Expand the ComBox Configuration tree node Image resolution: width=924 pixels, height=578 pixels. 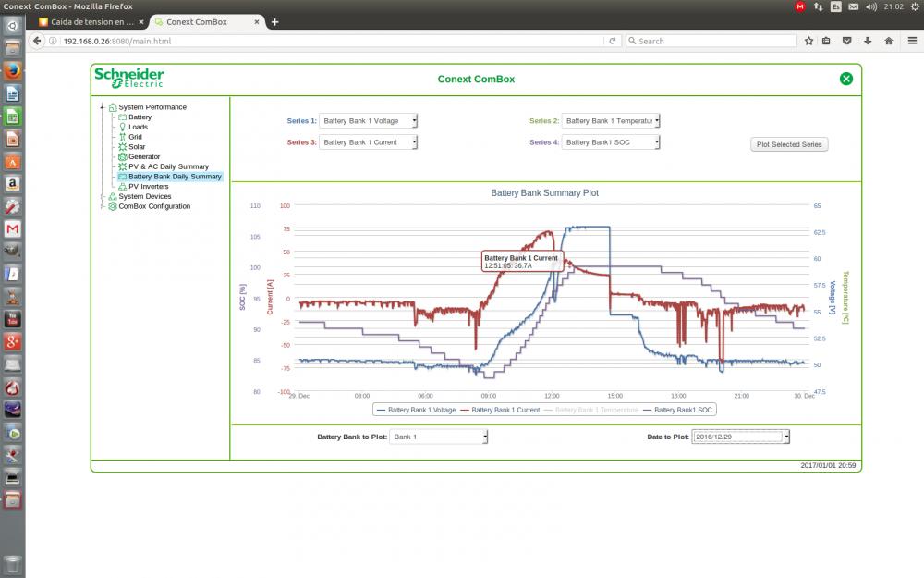(x=102, y=206)
